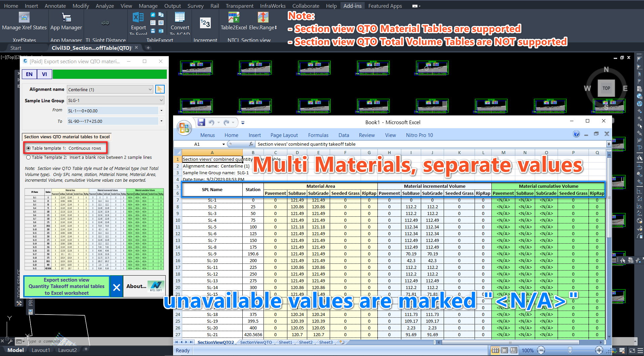Switch Excel to Page Layout view icon
Image resolution: width=644 pixels, height=356 pixels.
click(x=505, y=350)
